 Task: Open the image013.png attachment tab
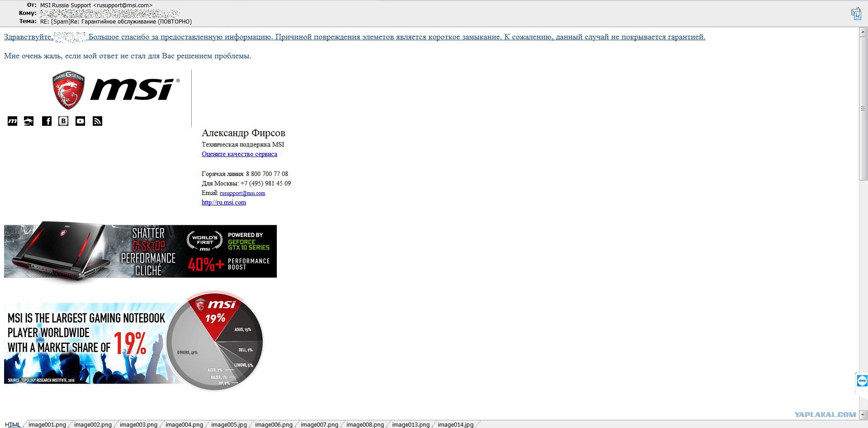[411, 424]
